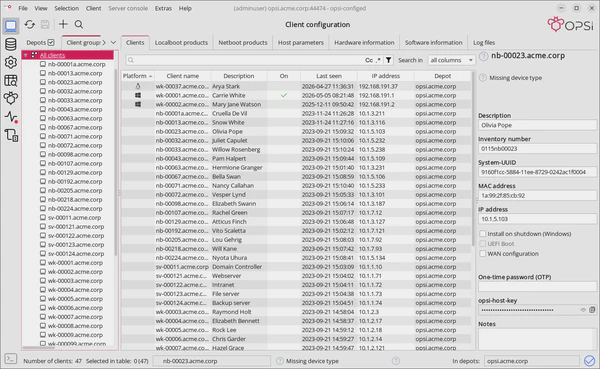Sort by Client name column header

click(183, 76)
